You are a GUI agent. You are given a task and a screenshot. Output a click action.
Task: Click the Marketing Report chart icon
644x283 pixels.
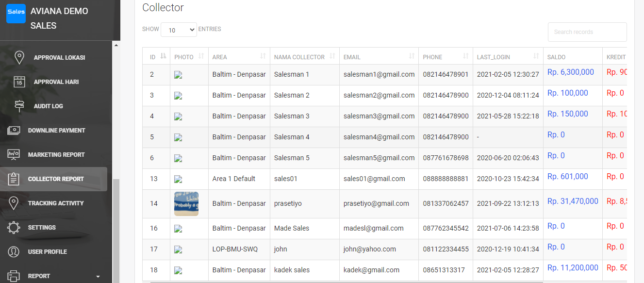pos(14,154)
